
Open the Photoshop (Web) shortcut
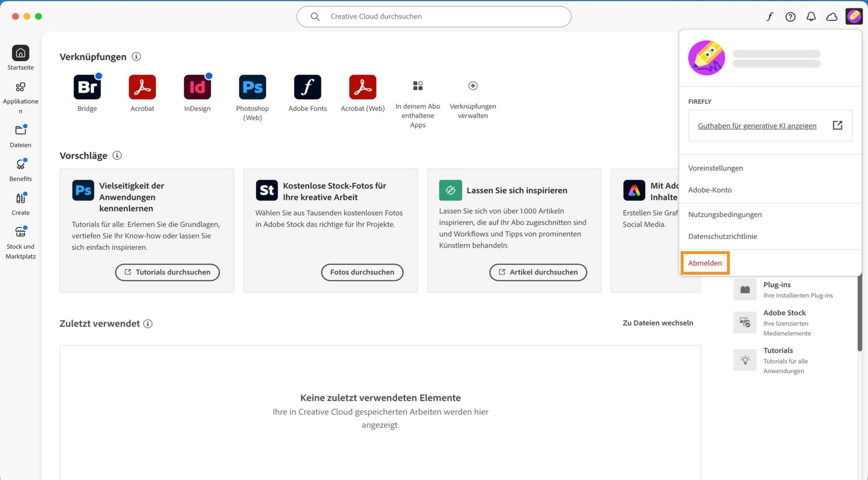tap(252, 87)
